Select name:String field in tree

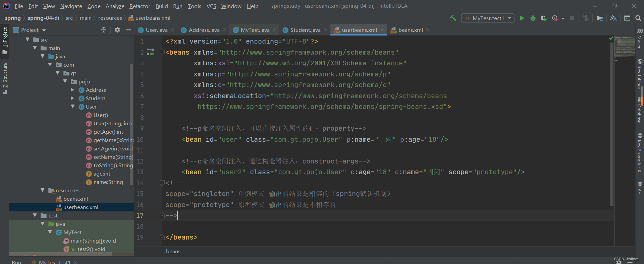(108, 182)
